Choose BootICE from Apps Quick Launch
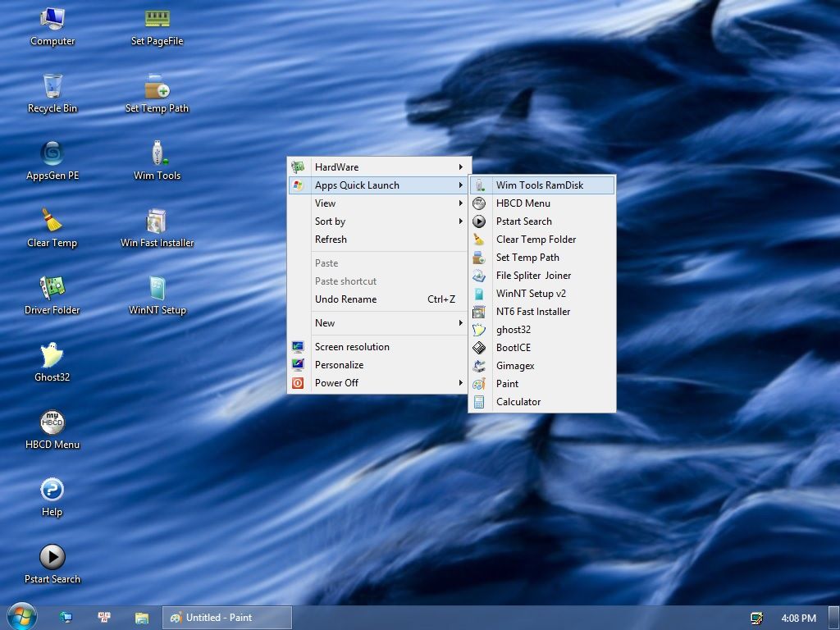 (x=514, y=348)
